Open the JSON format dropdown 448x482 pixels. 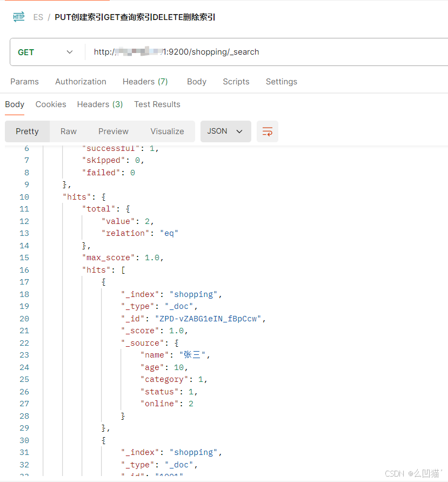tap(225, 131)
